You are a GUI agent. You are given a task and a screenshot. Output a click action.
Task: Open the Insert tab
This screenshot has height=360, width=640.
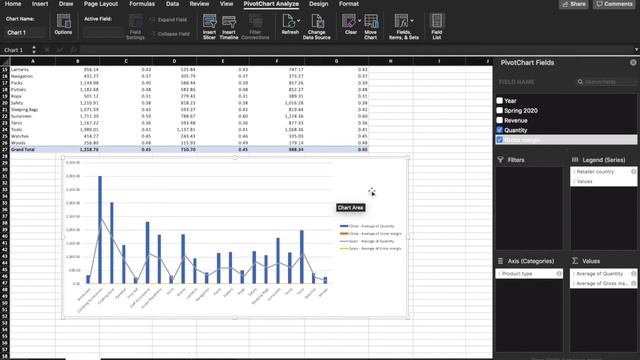pos(40,4)
